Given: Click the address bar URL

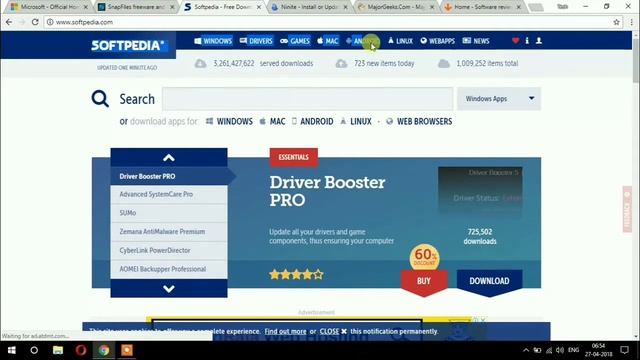Looking at the screenshot, I should point(84,22).
